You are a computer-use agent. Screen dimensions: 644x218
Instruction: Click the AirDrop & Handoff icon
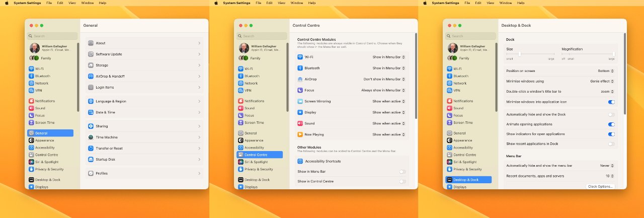pos(91,77)
